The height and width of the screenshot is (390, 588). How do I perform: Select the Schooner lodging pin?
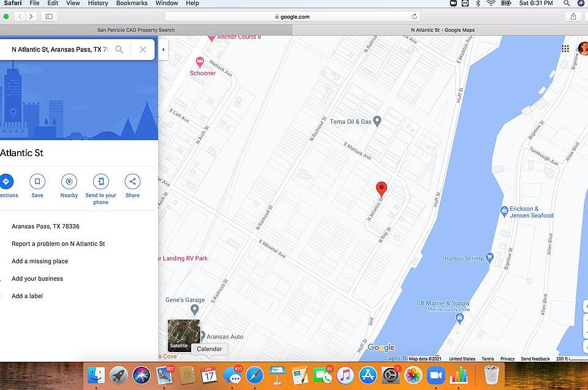point(200,62)
